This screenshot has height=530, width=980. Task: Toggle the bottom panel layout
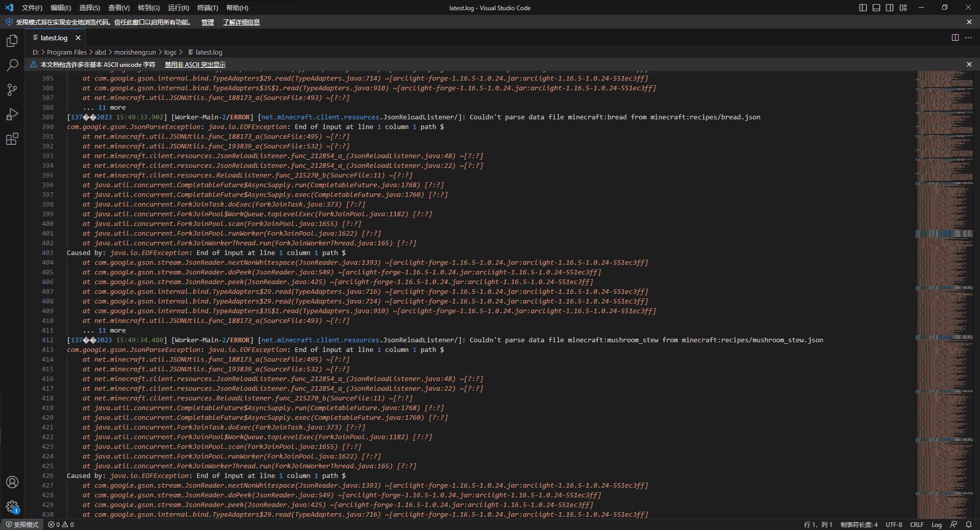tap(876, 8)
